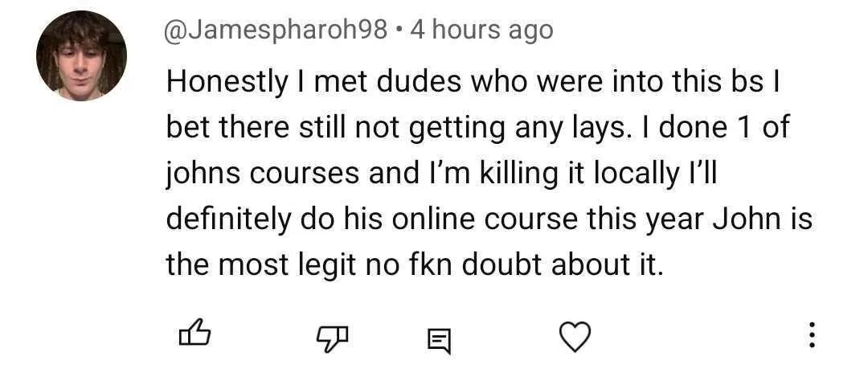Click the "4 hours ago" timestamp
Screen dimensions: 868x373
481,30
